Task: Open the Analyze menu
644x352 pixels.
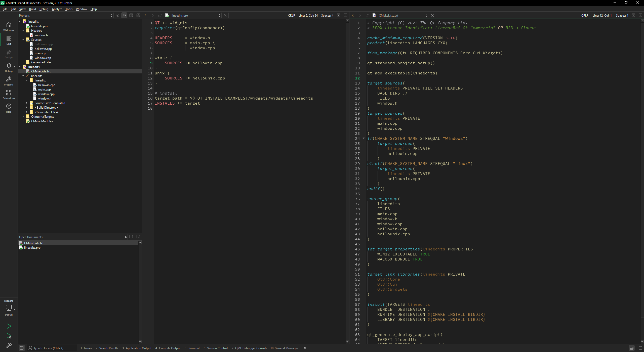Action: click(57, 9)
